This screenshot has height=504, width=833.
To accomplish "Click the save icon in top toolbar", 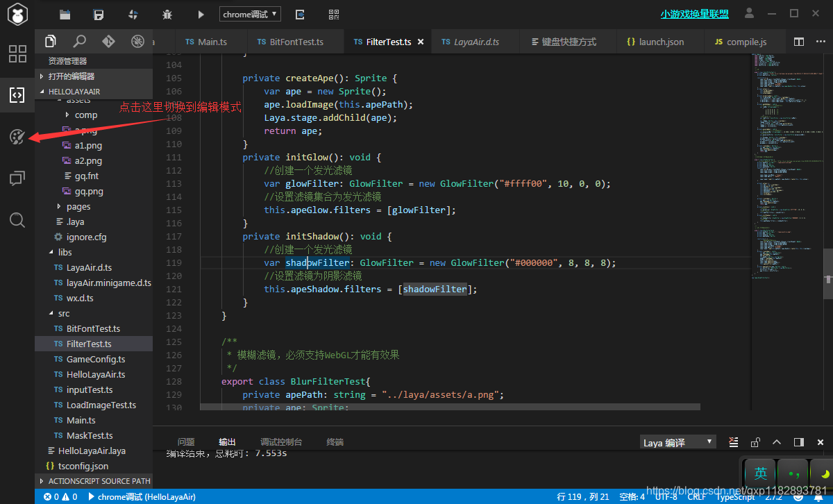I will point(99,14).
